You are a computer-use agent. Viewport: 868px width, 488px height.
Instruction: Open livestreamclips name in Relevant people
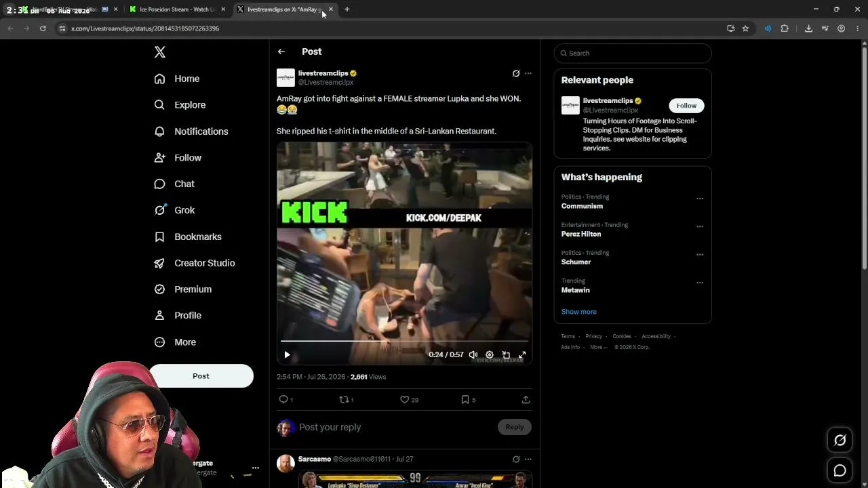pos(608,101)
